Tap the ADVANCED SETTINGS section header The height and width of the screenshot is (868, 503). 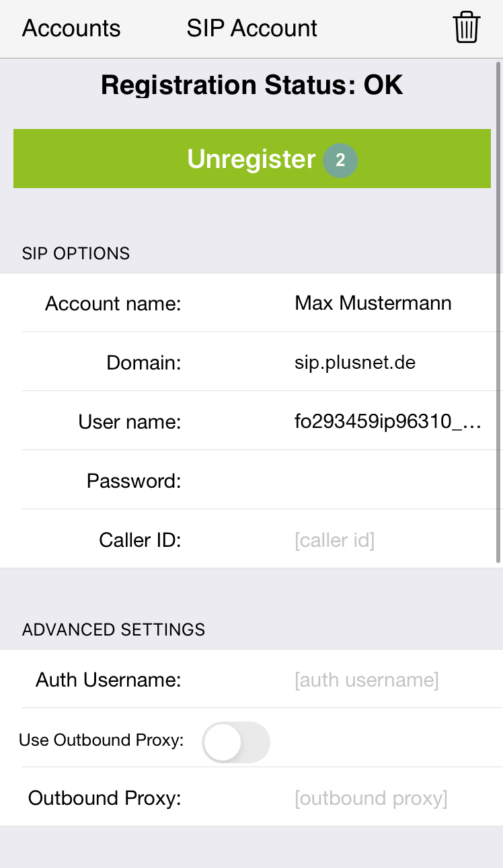click(114, 630)
